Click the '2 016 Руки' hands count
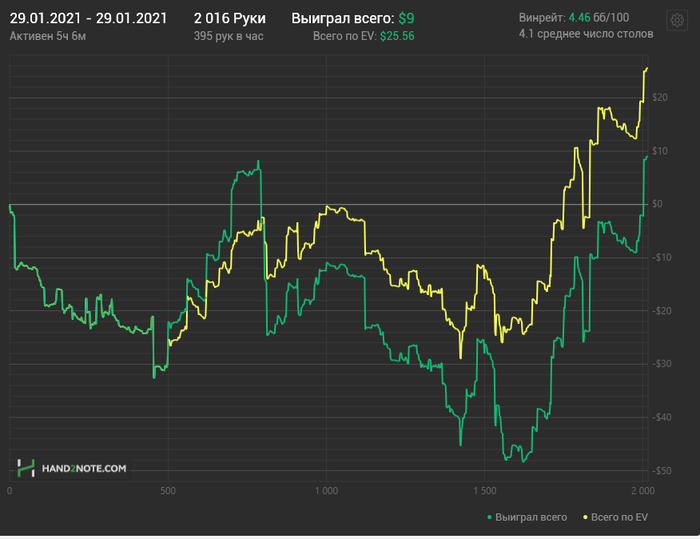Screen dimensions: 700x539 tap(229, 18)
